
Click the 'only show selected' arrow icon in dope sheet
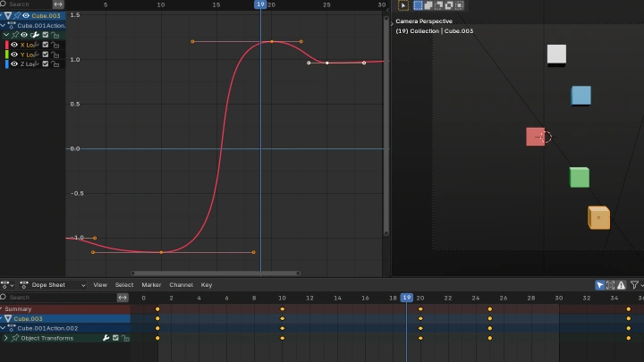pyautogui.click(x=600, y=285)
